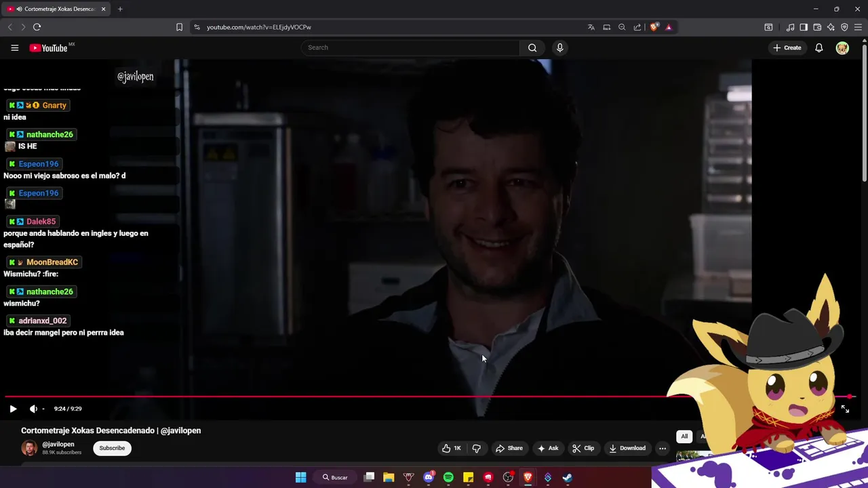
Task: Reload the page
Action: pos(37,27)
